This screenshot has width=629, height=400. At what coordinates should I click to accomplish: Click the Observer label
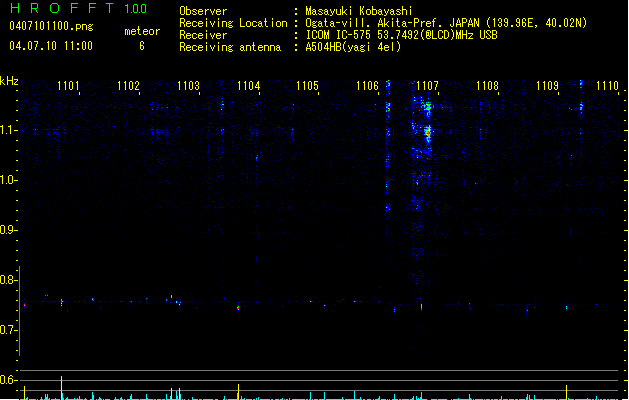click(x=203, y=11)
